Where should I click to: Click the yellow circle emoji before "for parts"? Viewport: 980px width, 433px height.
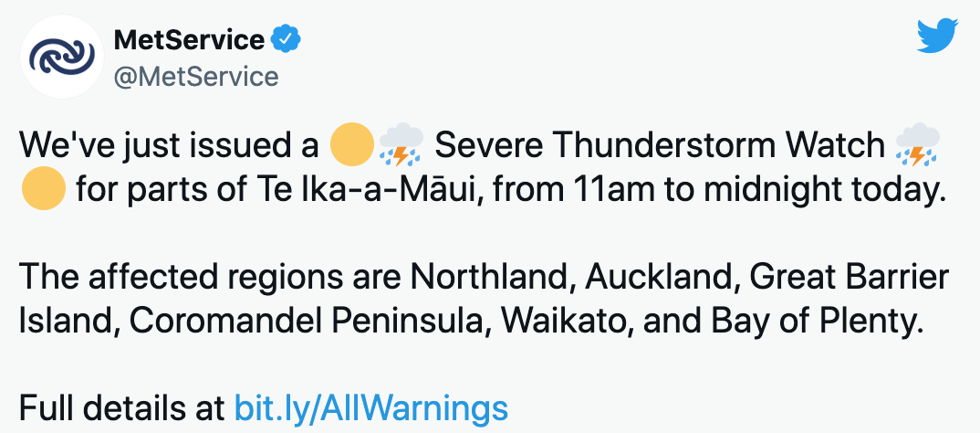click(44, 188)
